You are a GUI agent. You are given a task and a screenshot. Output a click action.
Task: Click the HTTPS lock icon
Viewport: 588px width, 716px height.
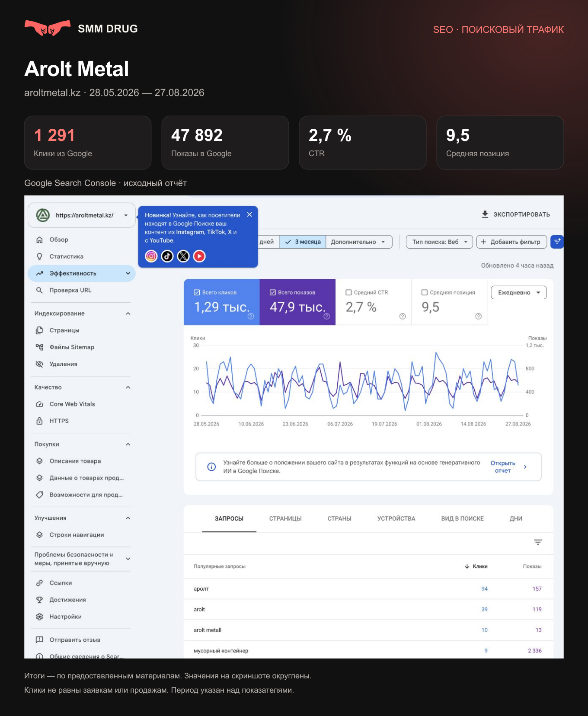(39, 421)
